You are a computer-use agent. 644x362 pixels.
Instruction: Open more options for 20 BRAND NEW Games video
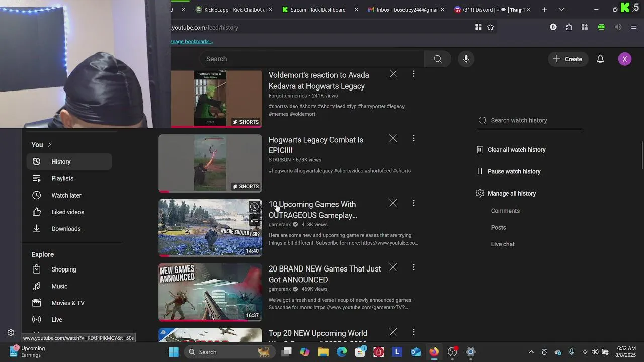[x=414, y=267]
